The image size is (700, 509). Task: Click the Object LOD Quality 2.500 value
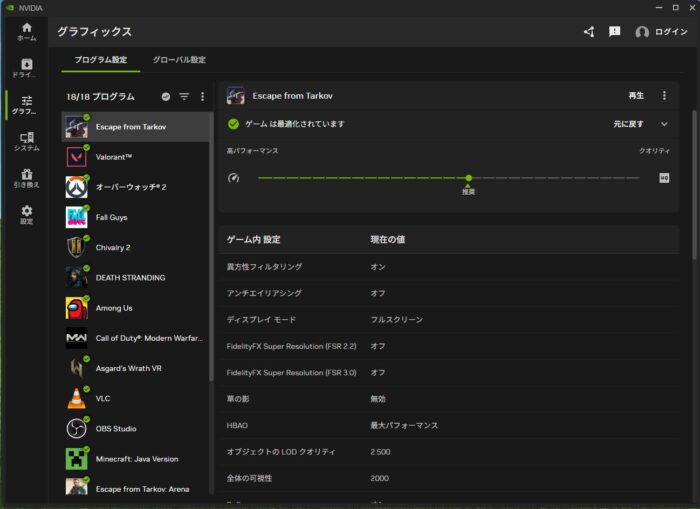coord(380,452)
